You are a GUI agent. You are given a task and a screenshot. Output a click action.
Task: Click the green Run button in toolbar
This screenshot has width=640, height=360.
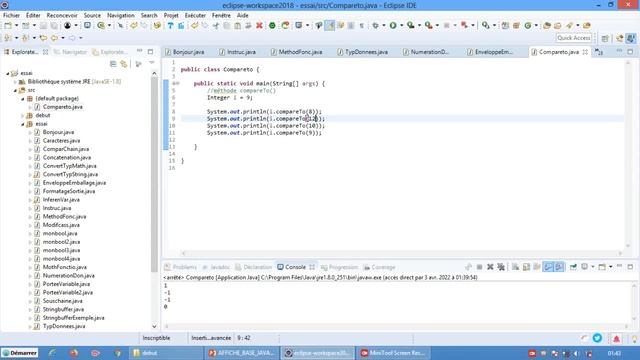point(393,25)
